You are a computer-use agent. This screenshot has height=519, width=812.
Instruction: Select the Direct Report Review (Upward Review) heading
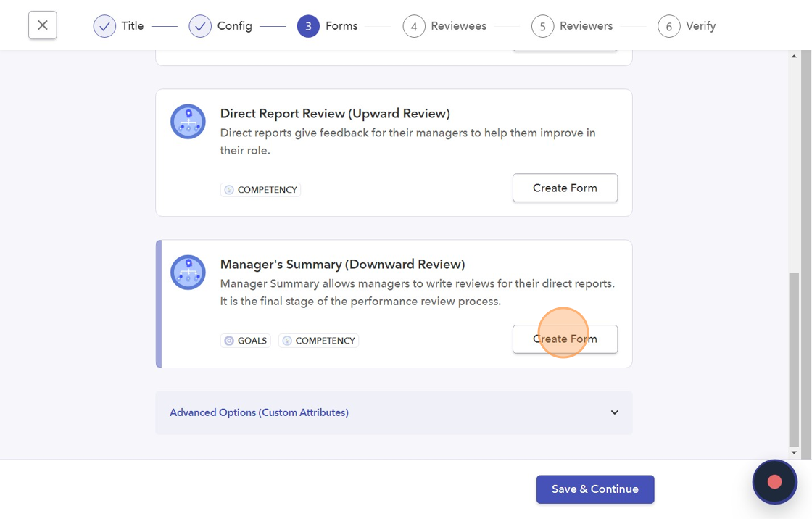point(335,113)
